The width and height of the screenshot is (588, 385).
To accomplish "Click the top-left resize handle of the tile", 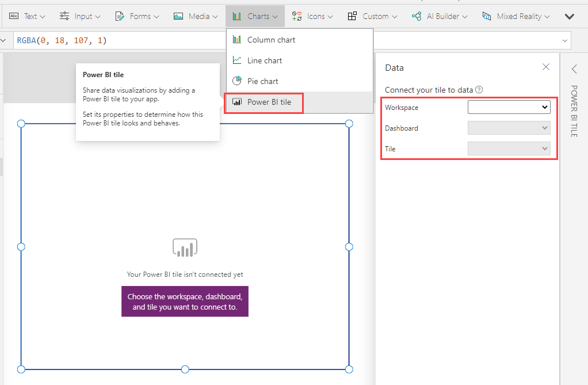I will pos(21,124).
